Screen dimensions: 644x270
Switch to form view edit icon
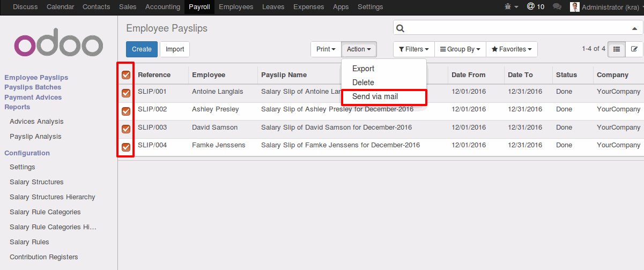634,49
